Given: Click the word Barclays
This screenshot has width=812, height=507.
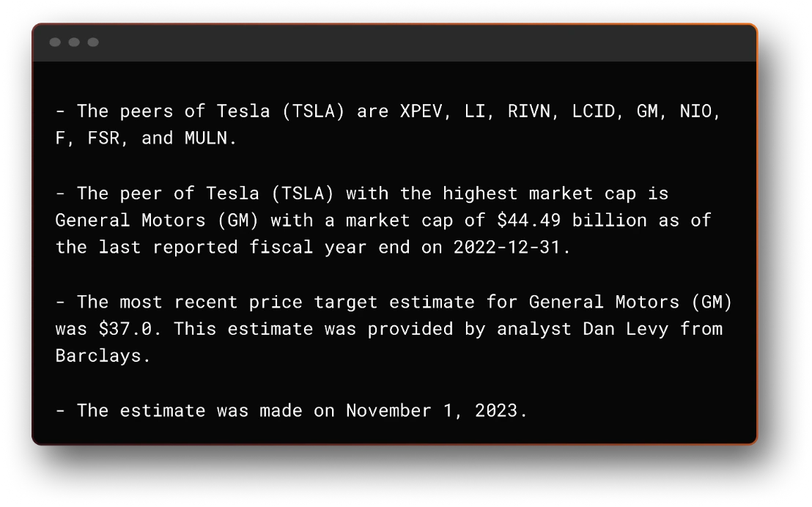Looking at the screenshot, I should (98, 355).
